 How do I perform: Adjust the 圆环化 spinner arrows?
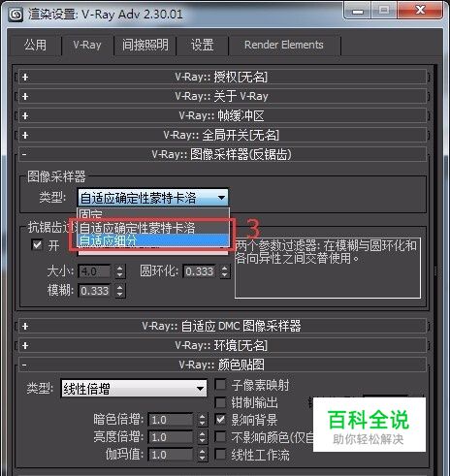(225, 271)
